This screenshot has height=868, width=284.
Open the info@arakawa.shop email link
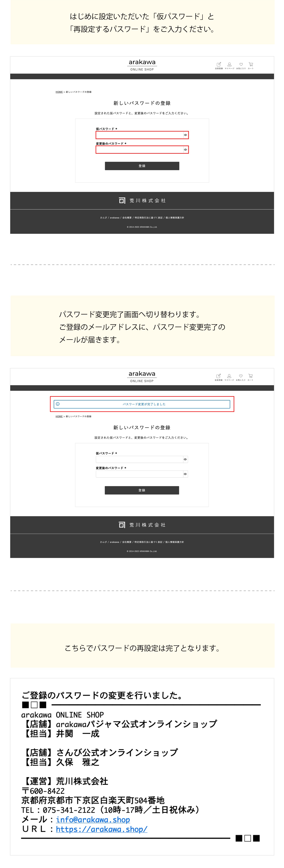(x=93, y=819)
